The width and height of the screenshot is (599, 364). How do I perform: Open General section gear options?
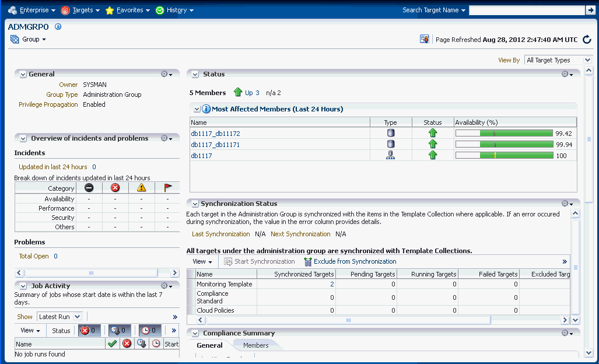click(x=167, y=74)
